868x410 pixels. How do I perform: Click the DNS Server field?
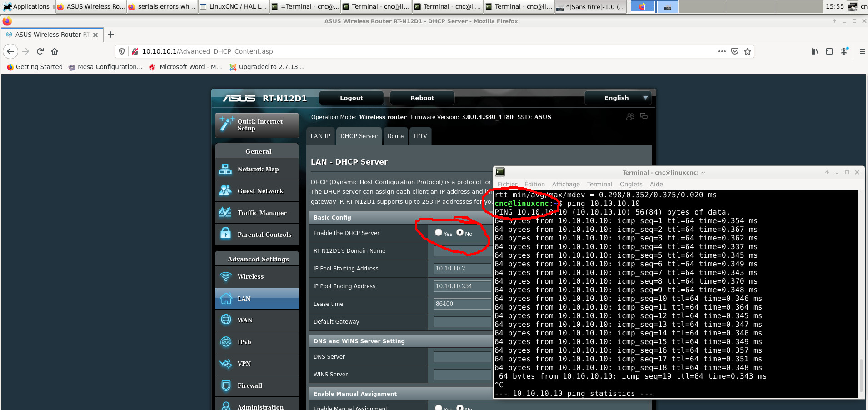(x=463, y=356)
